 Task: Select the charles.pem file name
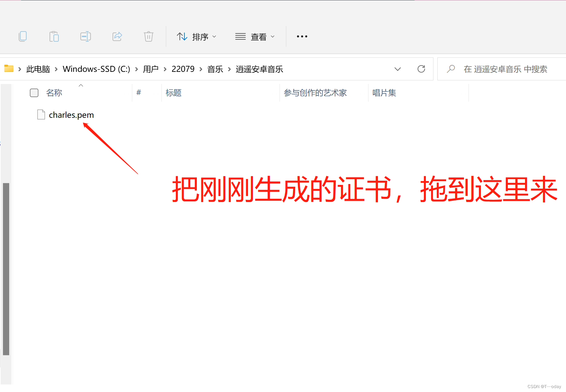pos(71,115)
